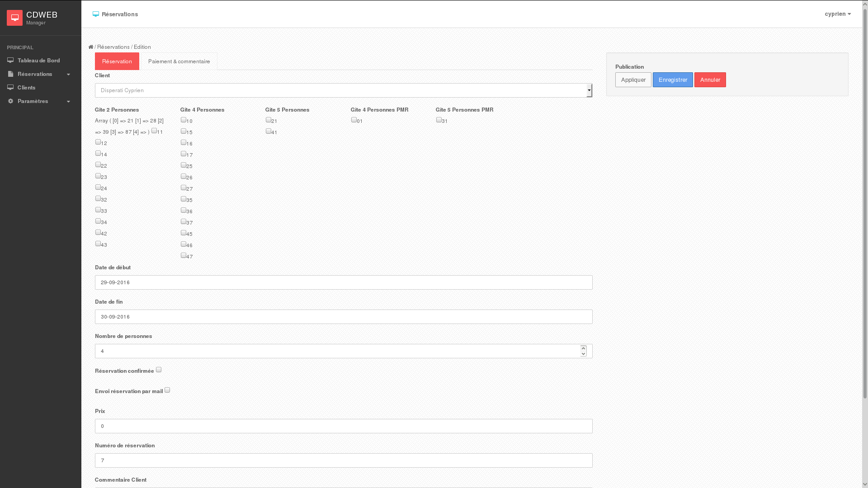
Task: Switch to the Paiement & commentaire tab
Action: [179, 61]
